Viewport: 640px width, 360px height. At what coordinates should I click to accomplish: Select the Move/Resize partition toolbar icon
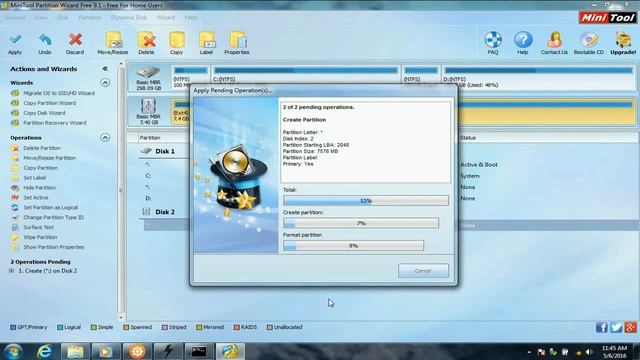click(x=113, y=44)
